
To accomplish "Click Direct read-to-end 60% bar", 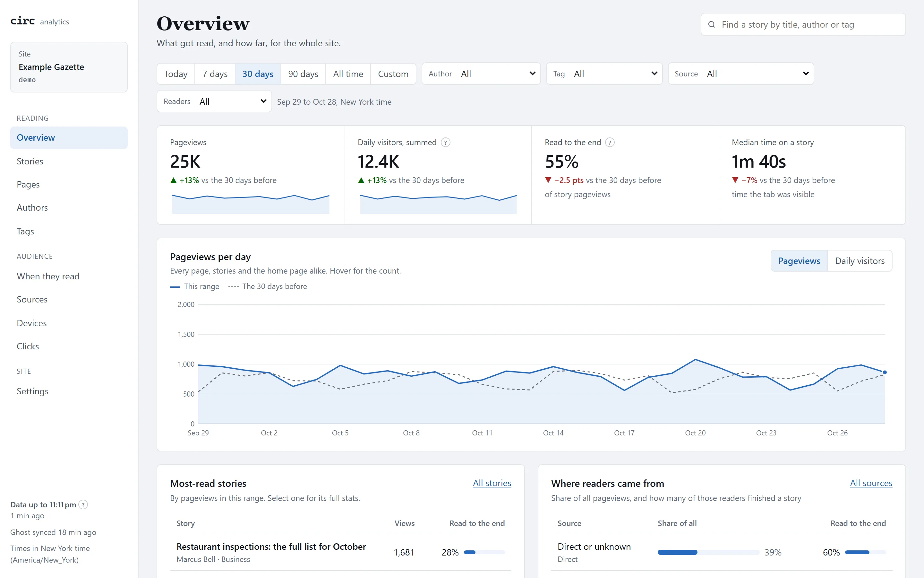I will (x=865, y=552).
